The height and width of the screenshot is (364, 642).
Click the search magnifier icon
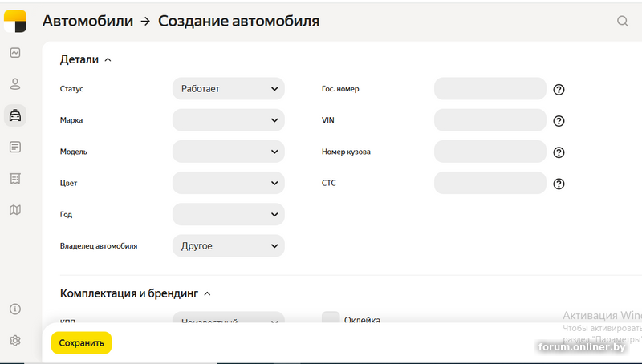pos(623,22)
